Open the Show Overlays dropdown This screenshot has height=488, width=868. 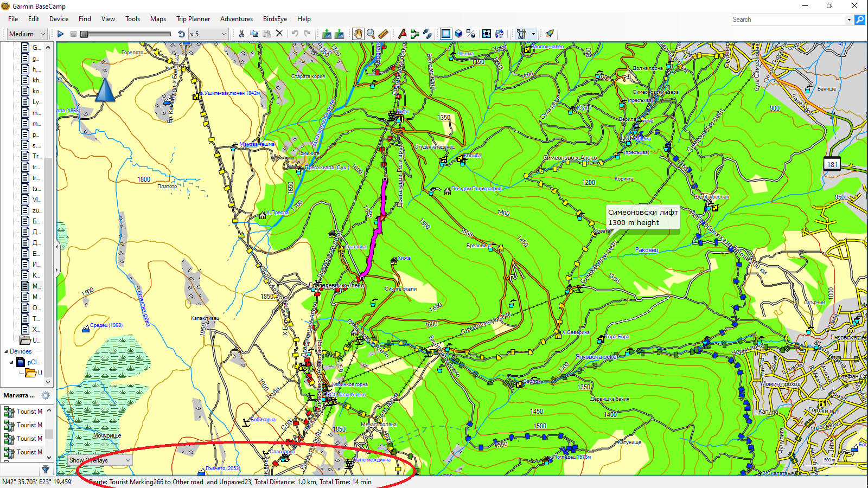100,460
